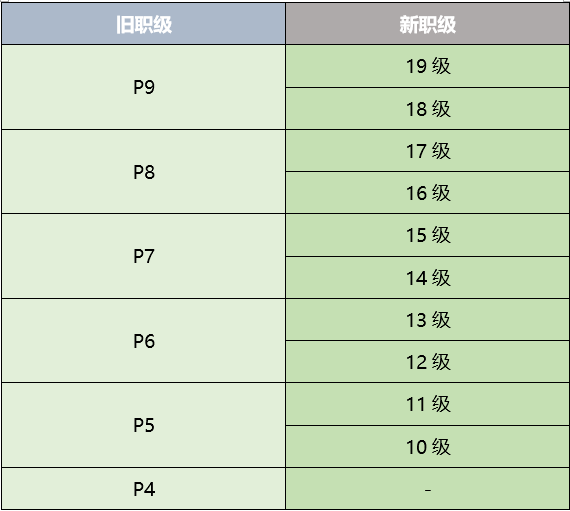The image size is (570, 511).
Task: Select the 17 级 cell
Action: click(428, 150)
